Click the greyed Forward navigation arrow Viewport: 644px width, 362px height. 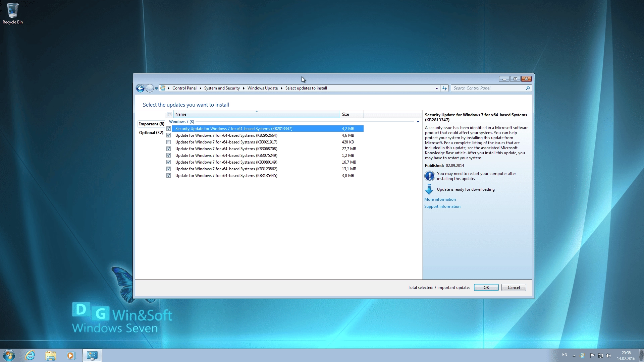150,88
